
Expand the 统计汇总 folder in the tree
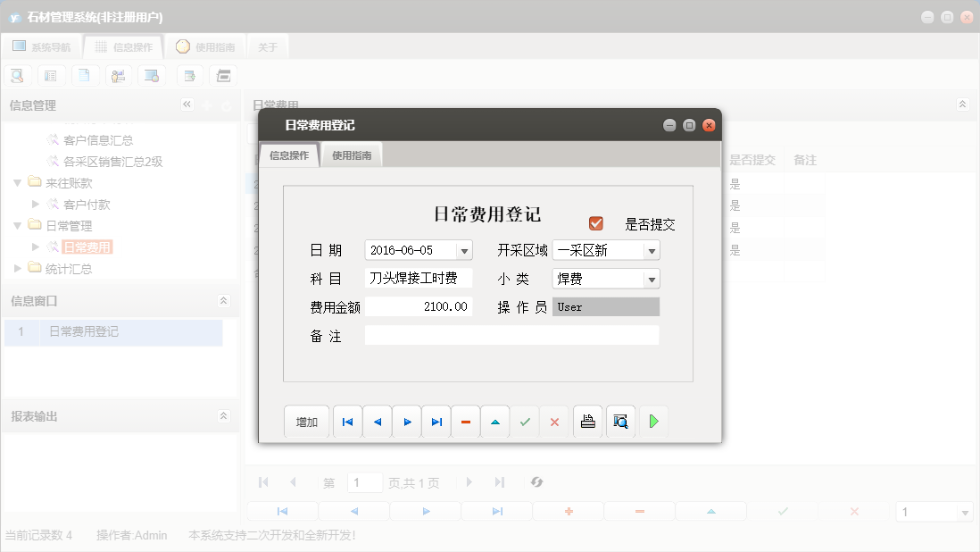16,270
